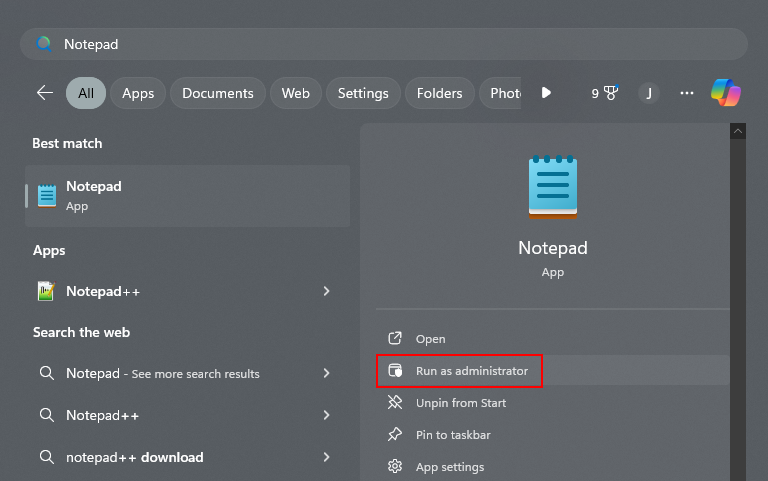
Task: Select the Notepad best match result
Action: [x=188, y=196]
